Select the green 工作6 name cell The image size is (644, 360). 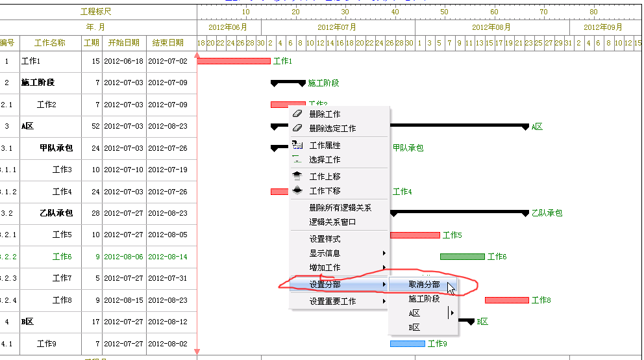point(51,257)
